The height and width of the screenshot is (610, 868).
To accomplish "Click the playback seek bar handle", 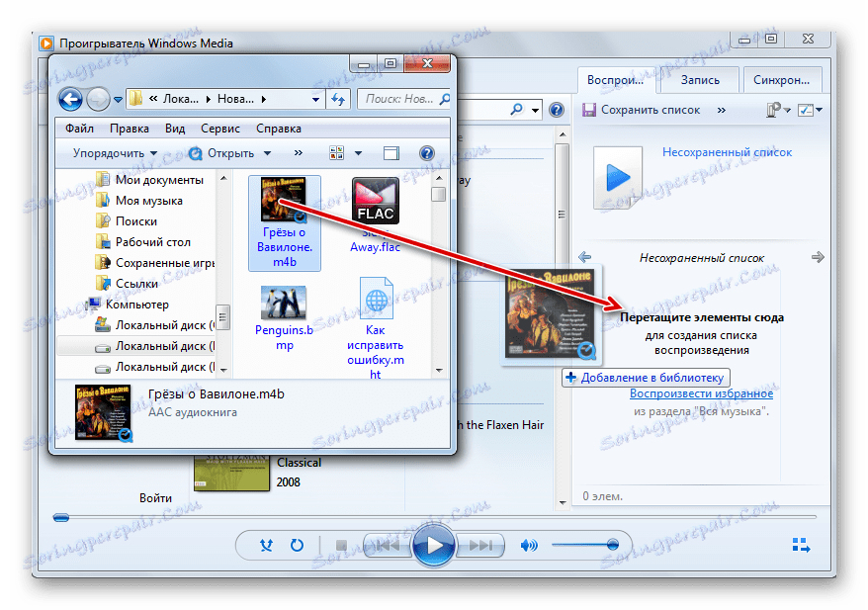I will coord(61,518).
